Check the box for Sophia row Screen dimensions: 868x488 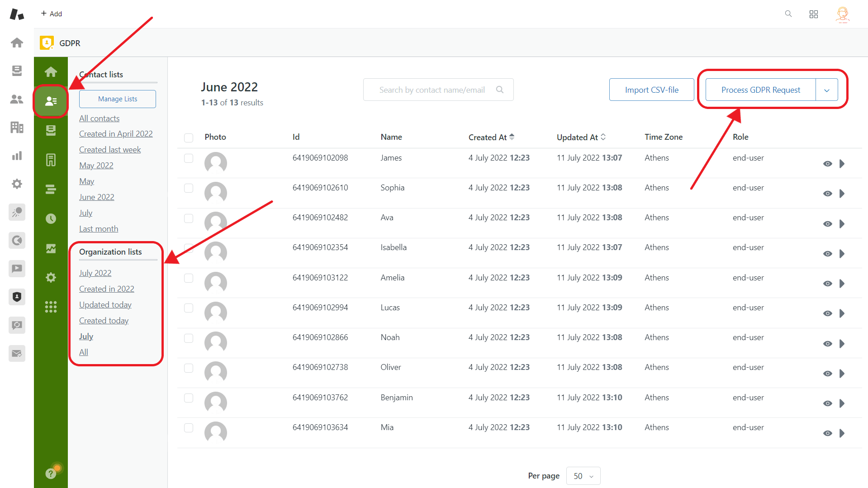tap(189, 188)
